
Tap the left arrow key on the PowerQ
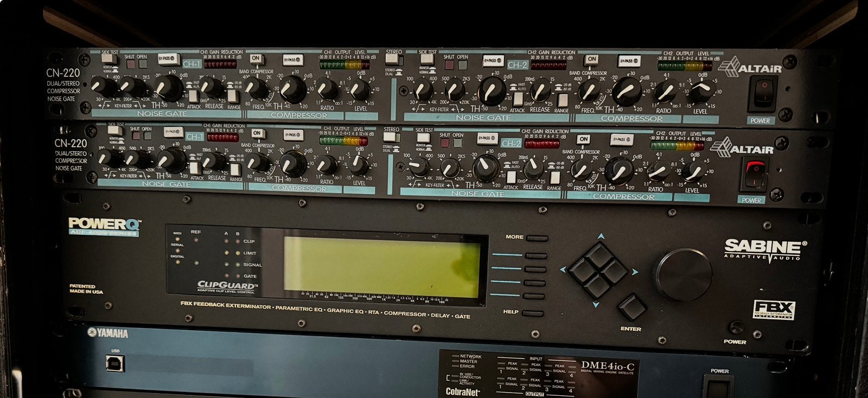582,269
